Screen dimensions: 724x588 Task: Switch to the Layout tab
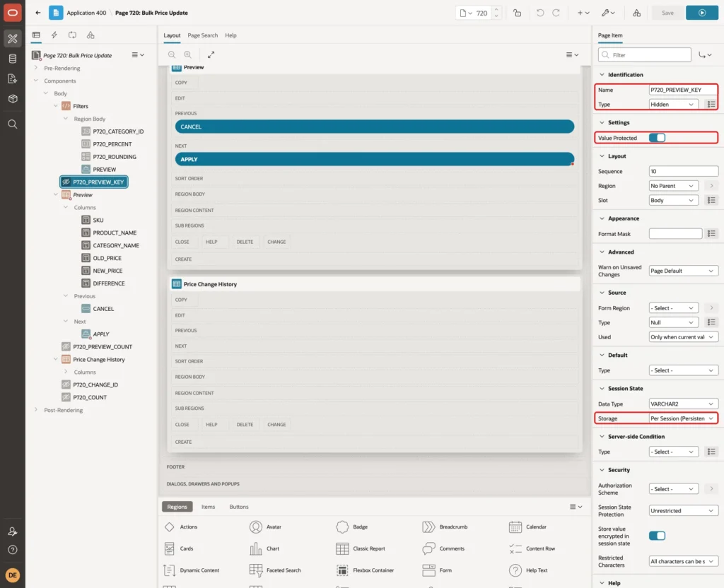tap(172, 35)
